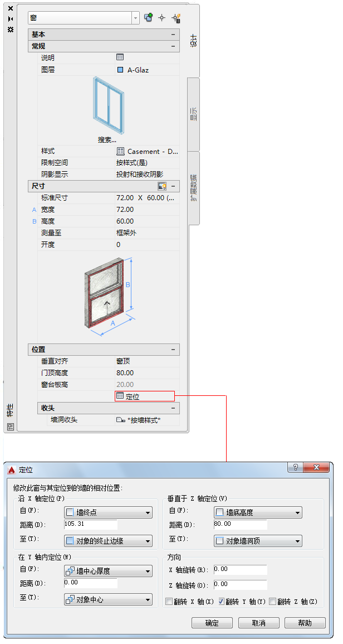Image resolution: width=343 pixels, height=644 pixels.
Task: Click the palette properties gear icon
Action: tap(11, 30)
